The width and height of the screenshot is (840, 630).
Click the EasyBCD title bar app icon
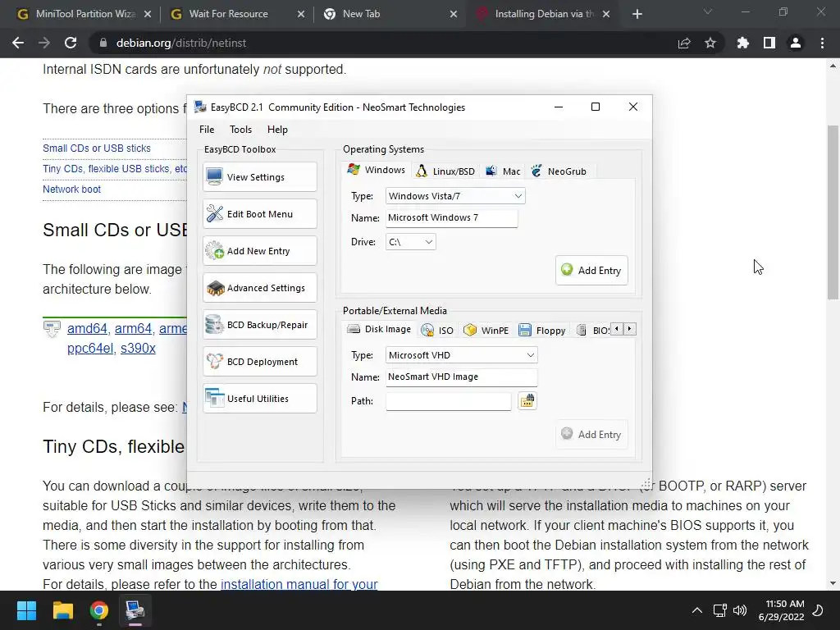click(x=200, y=107)
